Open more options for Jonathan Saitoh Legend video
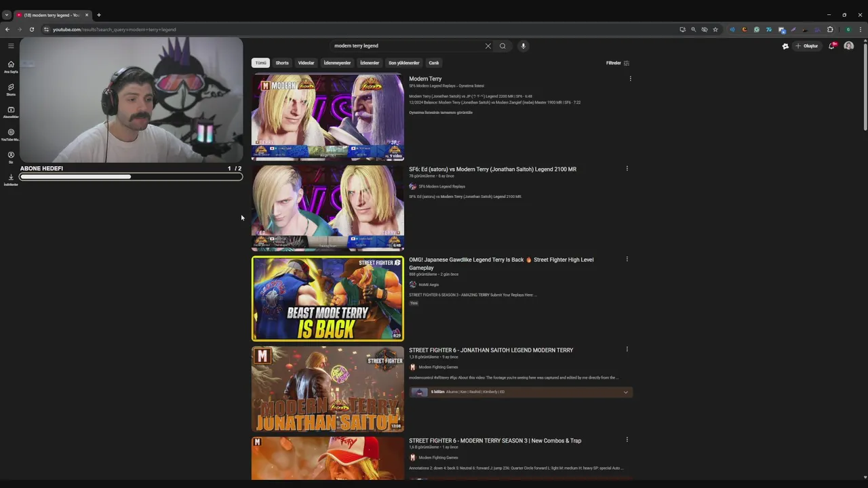Screen dimensions: 868x488 tap(627, 350)
